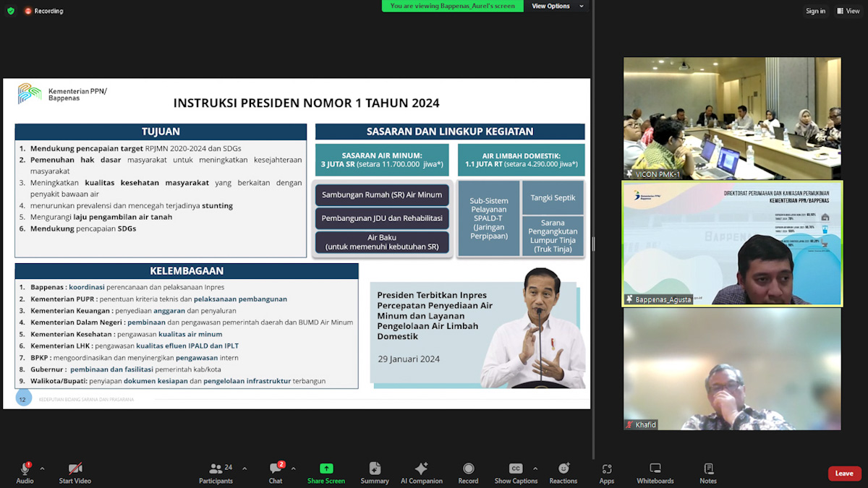Viewport: 868px width, 488px height.
Task: Select the Bappenas_Agusta video thumbnail
Action: point(732,244)
